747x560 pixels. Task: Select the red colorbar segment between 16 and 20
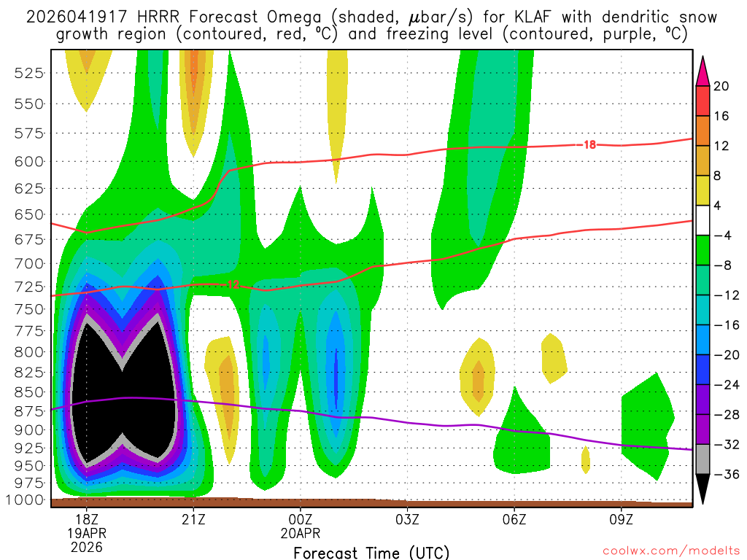[x=703, y=101]
